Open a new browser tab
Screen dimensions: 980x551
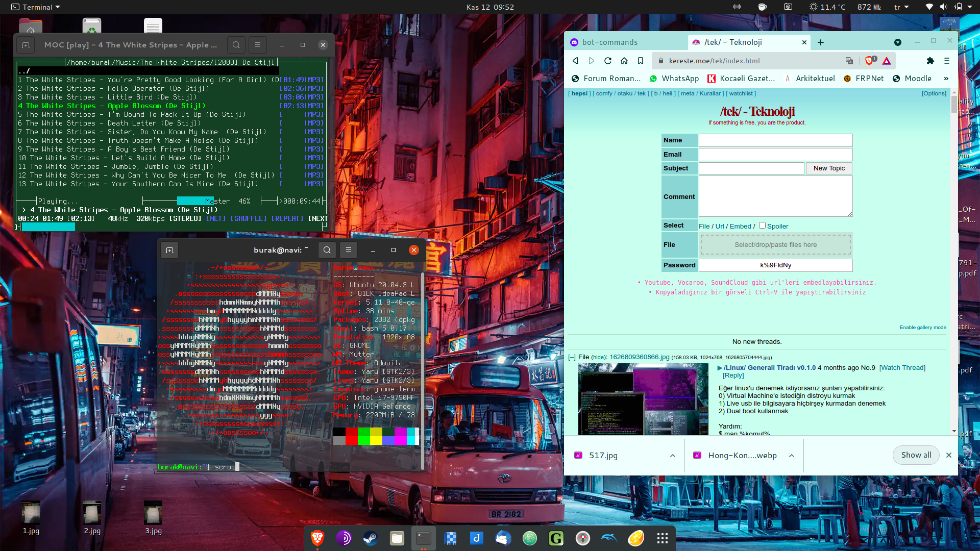point(820,42)
